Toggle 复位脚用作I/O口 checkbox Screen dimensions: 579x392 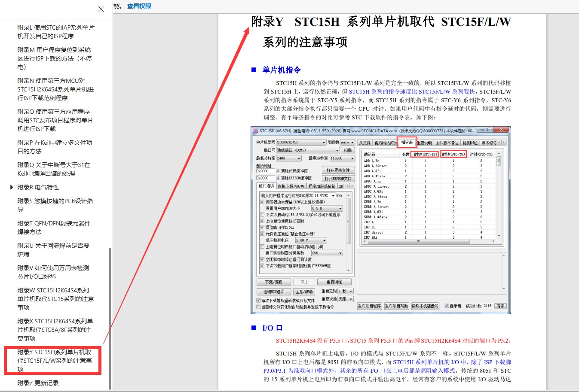(x=262, y=228)
